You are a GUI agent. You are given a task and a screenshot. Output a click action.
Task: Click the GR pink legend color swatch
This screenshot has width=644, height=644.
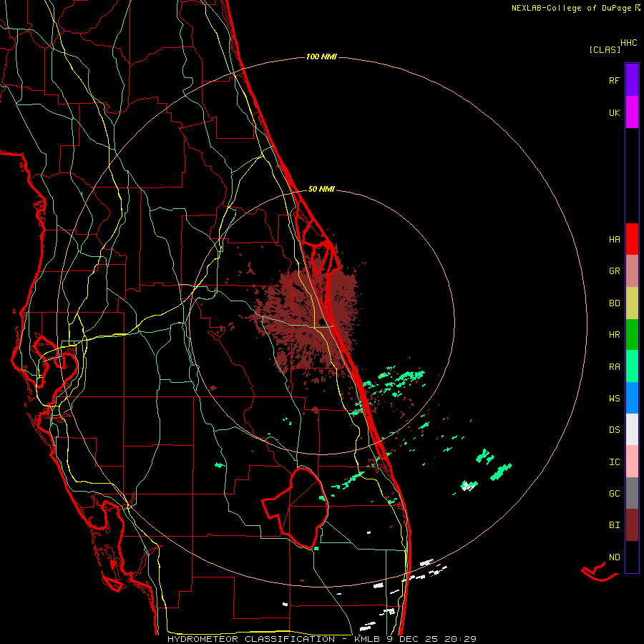(632, 270)
